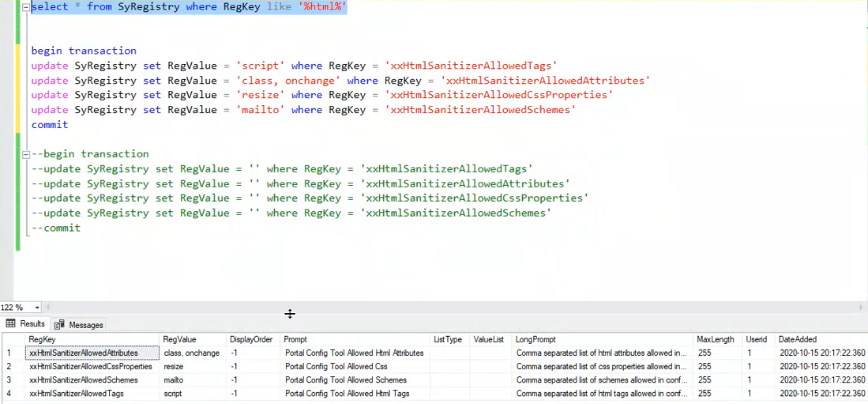Image resolution: width=868 pixels, height=404 pixels.
Task: Select the 'mailto' RegValue cell
Action: pos(193,380)
